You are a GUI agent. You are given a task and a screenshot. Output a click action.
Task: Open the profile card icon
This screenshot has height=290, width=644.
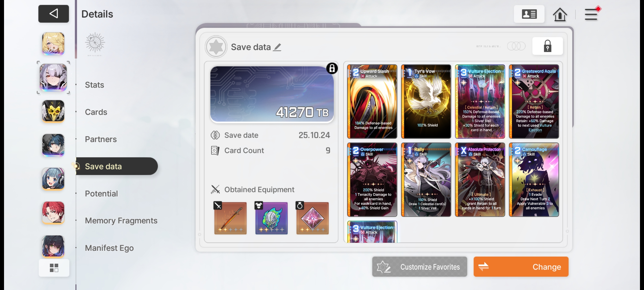click(529, 14)
